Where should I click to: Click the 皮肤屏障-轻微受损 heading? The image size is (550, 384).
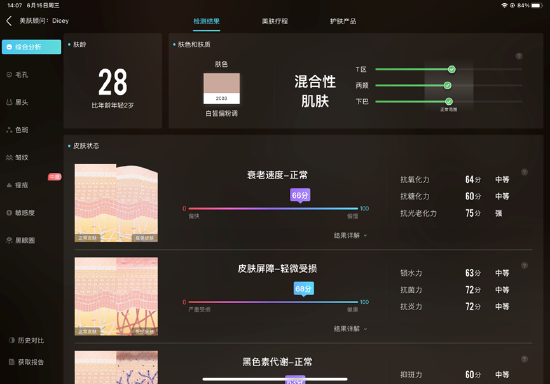277,269
